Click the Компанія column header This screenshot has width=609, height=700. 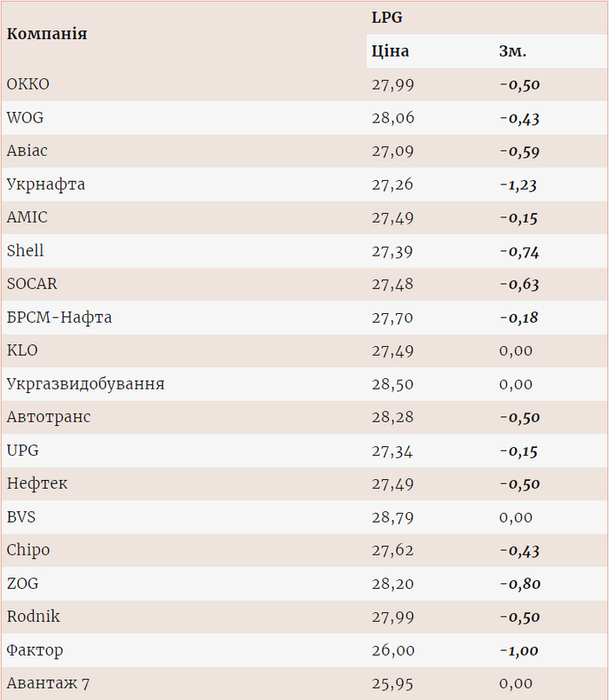[x=47, y=34]
